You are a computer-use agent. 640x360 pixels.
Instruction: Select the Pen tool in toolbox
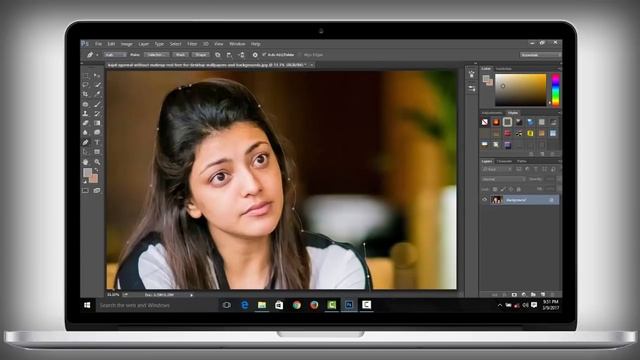pyautogui.click(x=85, y=142)
